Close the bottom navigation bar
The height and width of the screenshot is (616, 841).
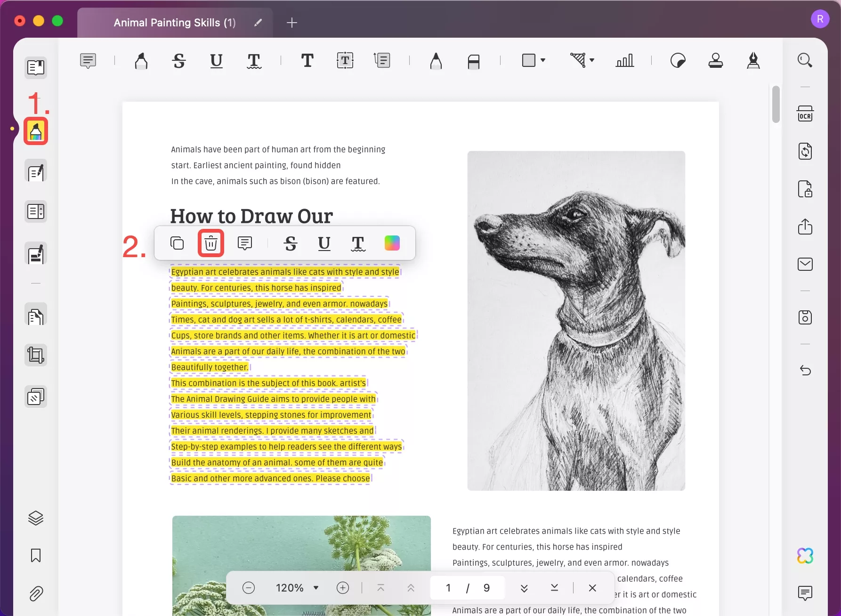[592, 588]
